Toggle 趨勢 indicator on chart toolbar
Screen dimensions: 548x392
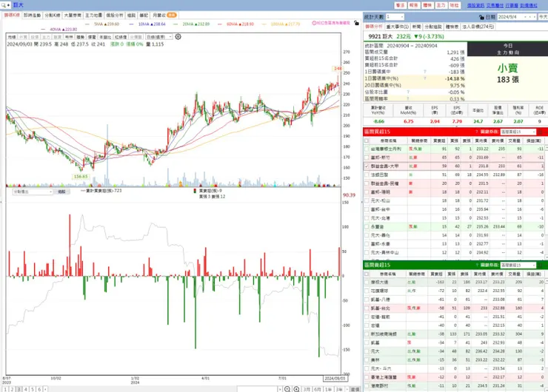point(81,37)
